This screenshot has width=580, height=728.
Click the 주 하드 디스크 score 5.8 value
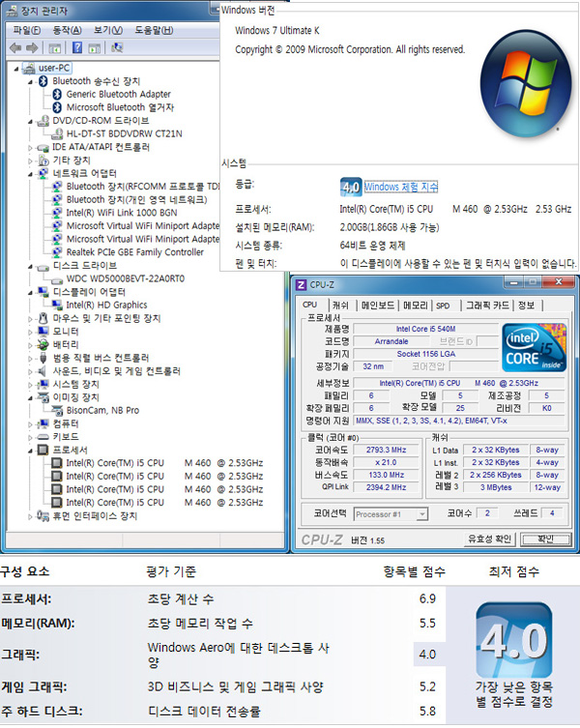[x=427, y=711]
